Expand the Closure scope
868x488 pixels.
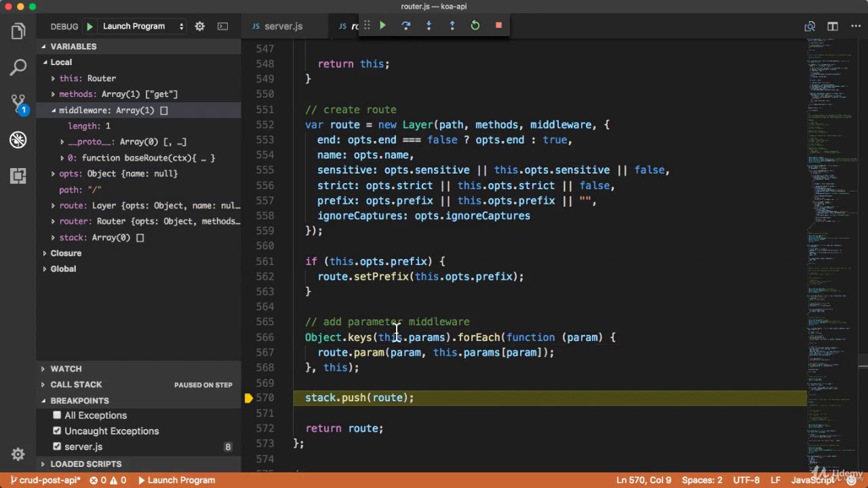click(45, 253)
